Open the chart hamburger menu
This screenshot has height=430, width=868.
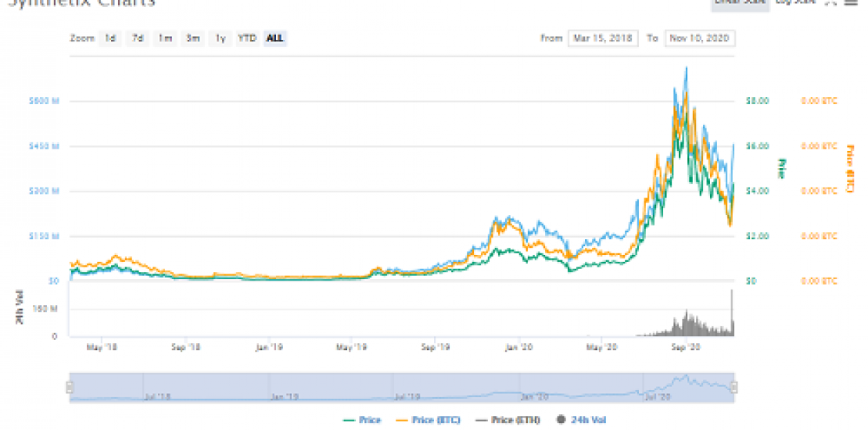(x=851, y=2)
